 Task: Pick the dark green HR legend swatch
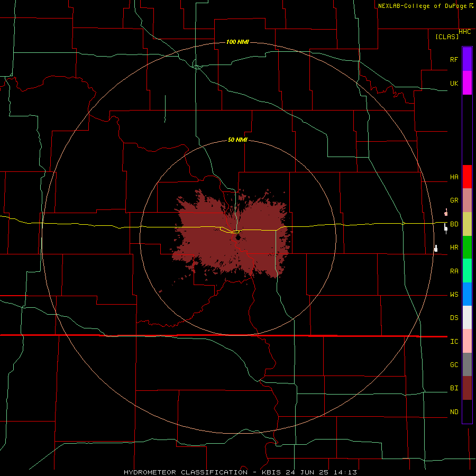pyautogui.click(x=467, y=247)
